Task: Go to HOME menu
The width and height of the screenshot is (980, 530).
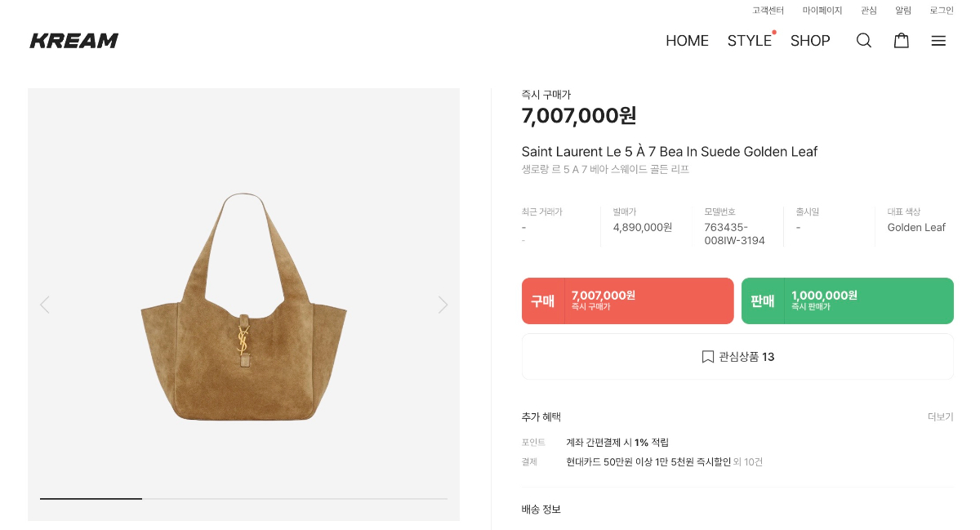Action: tap(687, 41)
